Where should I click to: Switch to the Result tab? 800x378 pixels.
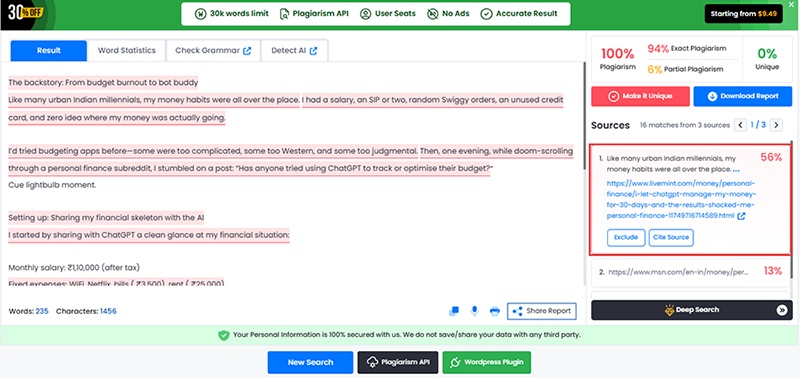coord(48,51)
